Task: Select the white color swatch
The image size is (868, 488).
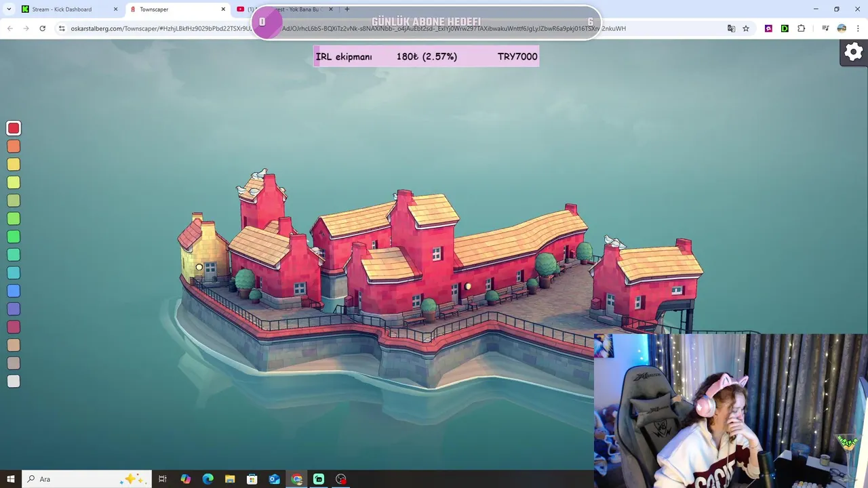Action: (14, 382)
